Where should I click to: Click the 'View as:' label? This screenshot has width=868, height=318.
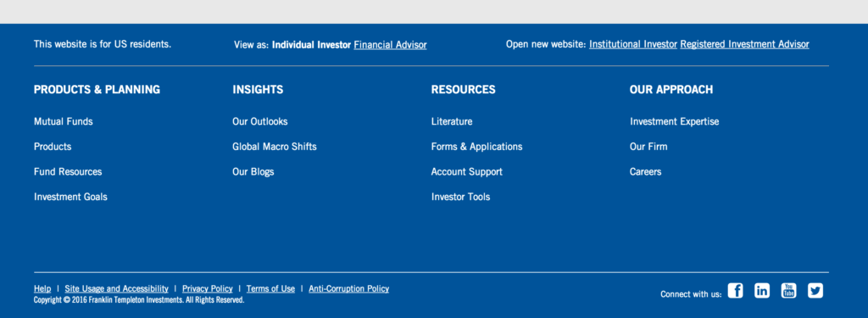(x=251, y=45)
